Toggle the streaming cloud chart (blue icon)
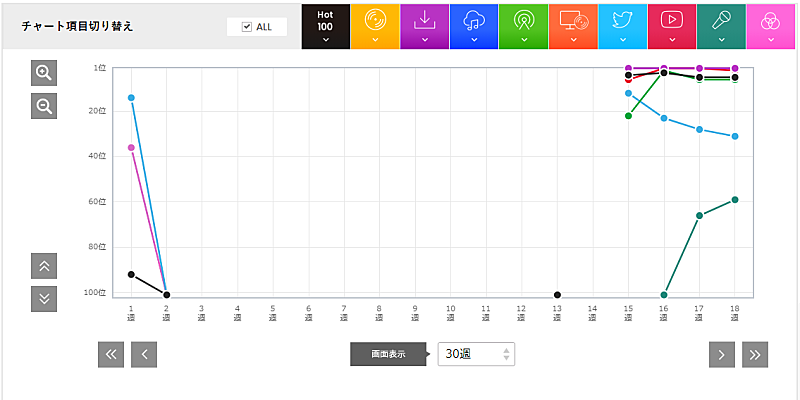Viewport: 800px width, 400px height. point(474,26)
